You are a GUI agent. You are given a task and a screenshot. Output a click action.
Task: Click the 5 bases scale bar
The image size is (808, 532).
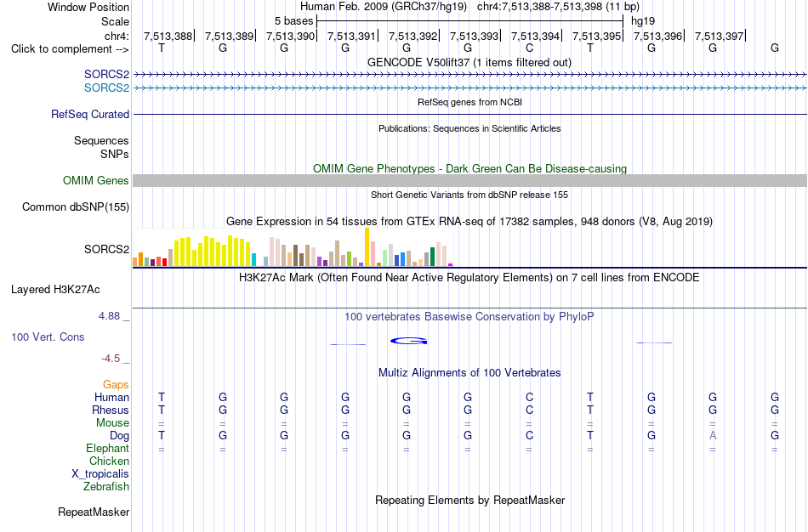[x=470, y=21]
